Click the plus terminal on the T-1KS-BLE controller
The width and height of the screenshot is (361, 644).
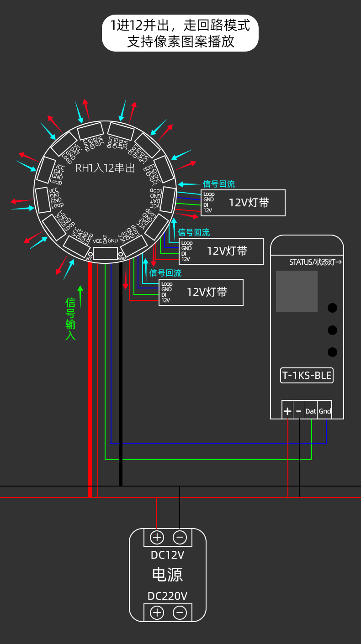287,411
